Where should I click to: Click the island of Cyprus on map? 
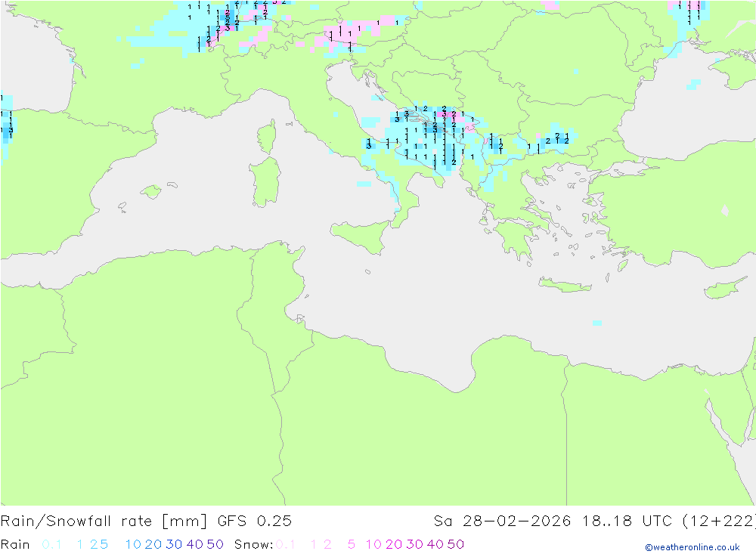[724, 288]
